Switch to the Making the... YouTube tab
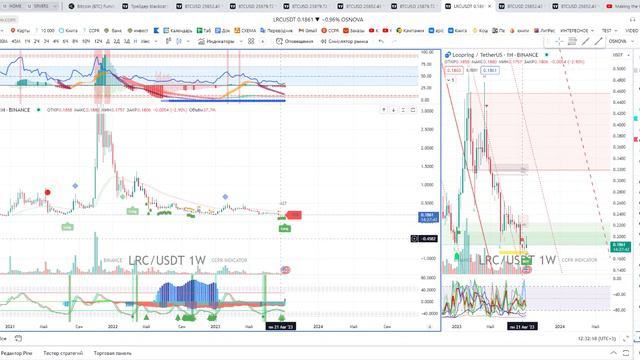 point(622,6)
